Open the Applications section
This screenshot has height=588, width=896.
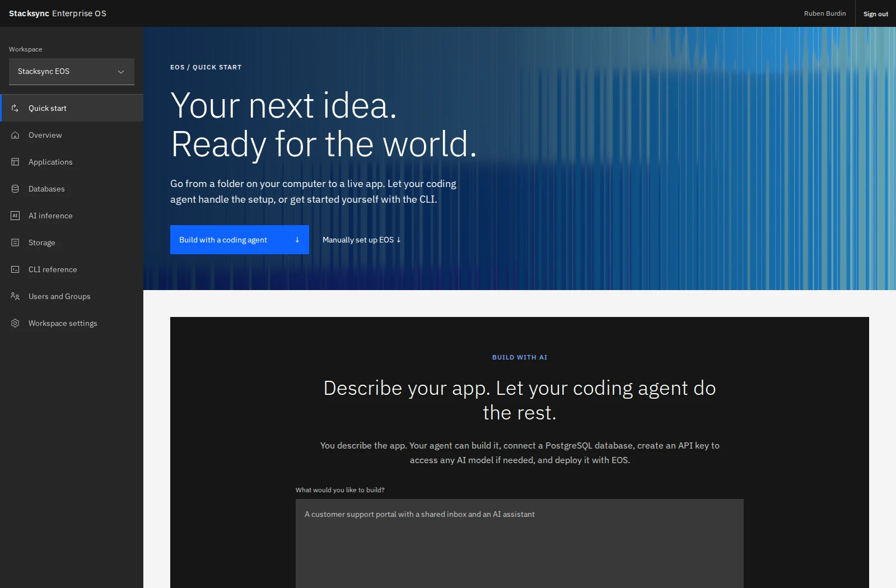click(72, 162)
